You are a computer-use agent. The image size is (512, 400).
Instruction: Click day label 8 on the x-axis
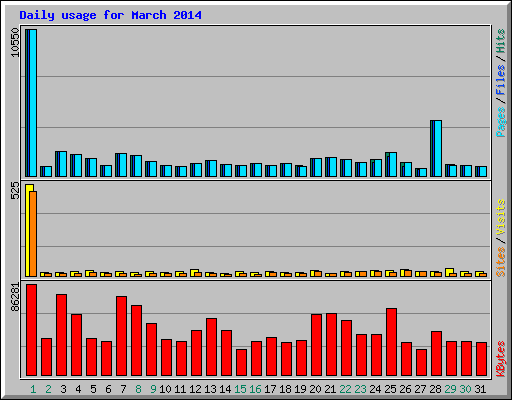[138, 389]
